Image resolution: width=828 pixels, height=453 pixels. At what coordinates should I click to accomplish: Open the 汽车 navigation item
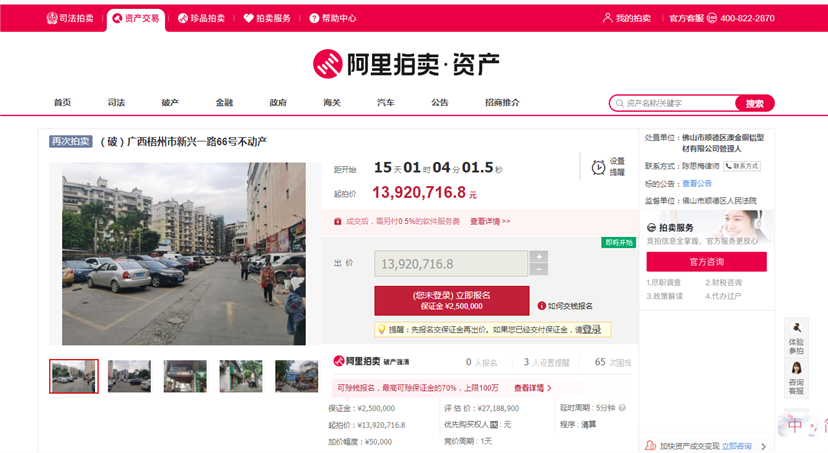click(x=385, y=102)
